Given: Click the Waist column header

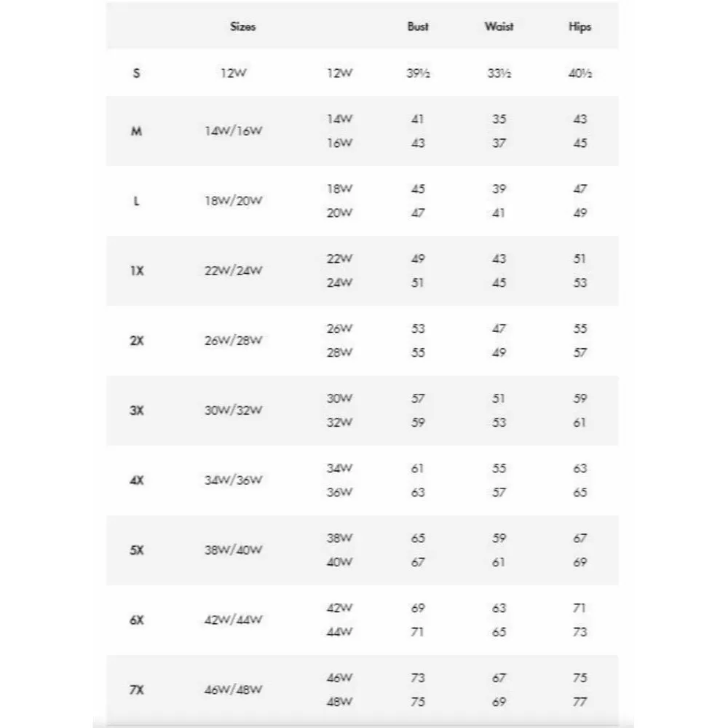Looking at the screenshot, I should click(x=499, y=27).
